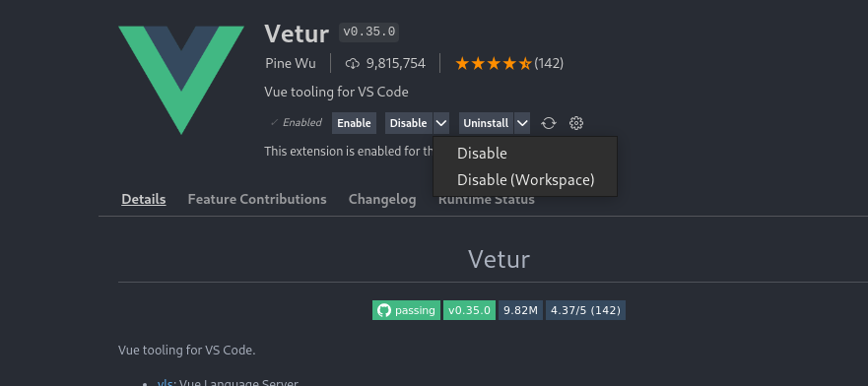Click the Uninstall button
Image resolution: width=868 pixels, height=386 pixels.
[486, 123]
